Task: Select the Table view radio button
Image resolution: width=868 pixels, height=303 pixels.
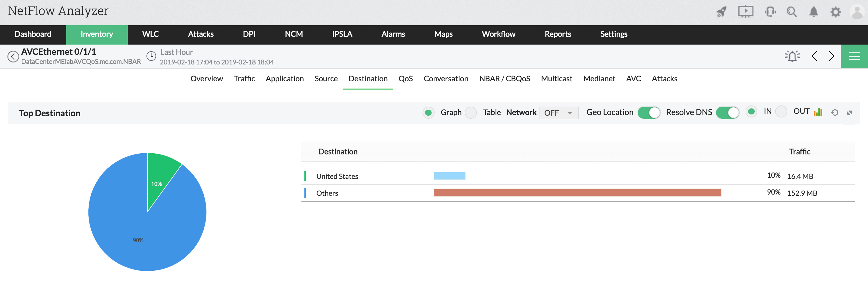Action: tap(471, 112)
